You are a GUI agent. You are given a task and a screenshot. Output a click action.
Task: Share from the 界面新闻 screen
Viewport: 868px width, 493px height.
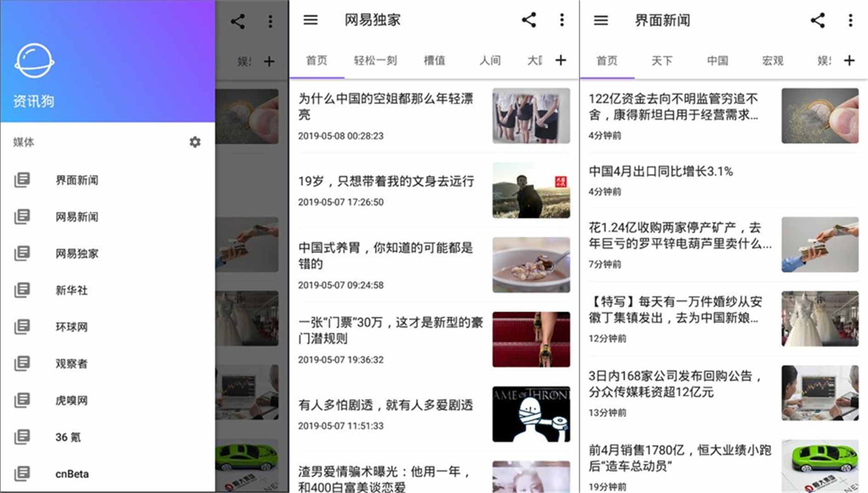(817, 20)
